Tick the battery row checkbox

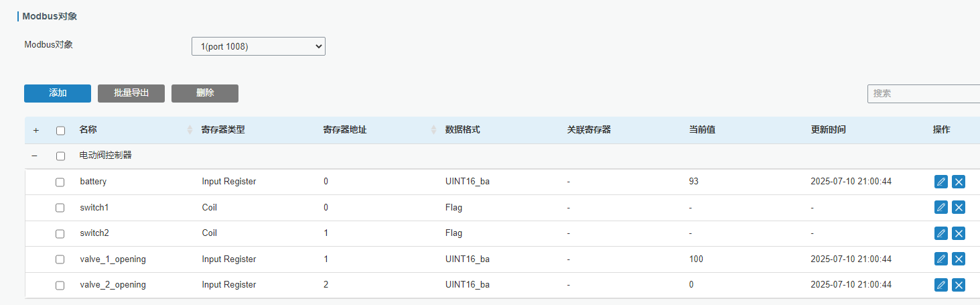[x=60, y=182]
